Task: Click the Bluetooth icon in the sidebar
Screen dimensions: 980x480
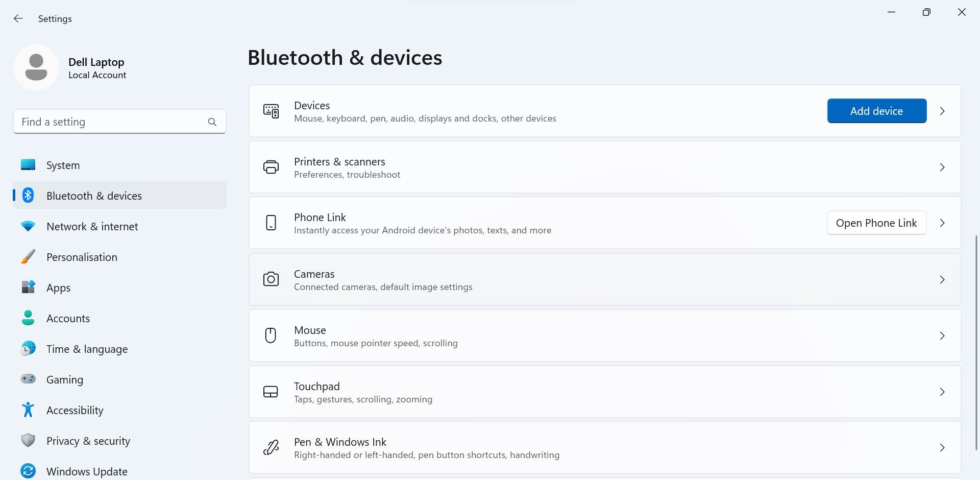Action: 29,195
